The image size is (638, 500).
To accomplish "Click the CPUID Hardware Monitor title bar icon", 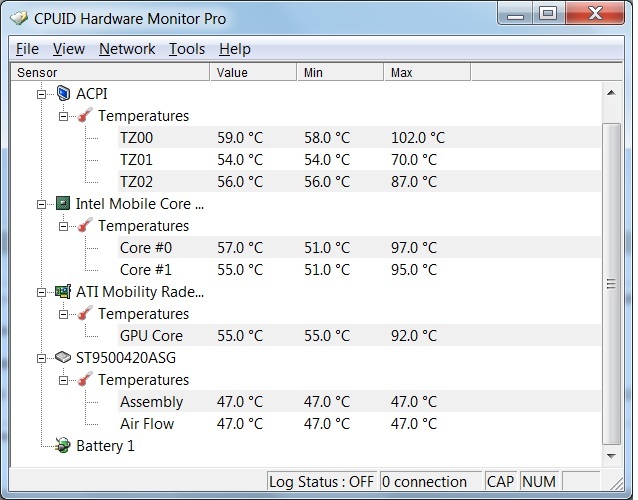I will 19,18.
